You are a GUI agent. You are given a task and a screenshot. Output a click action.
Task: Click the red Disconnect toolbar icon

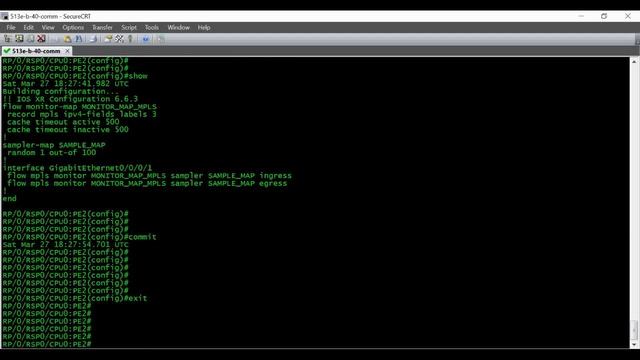(x=41, y=39)
